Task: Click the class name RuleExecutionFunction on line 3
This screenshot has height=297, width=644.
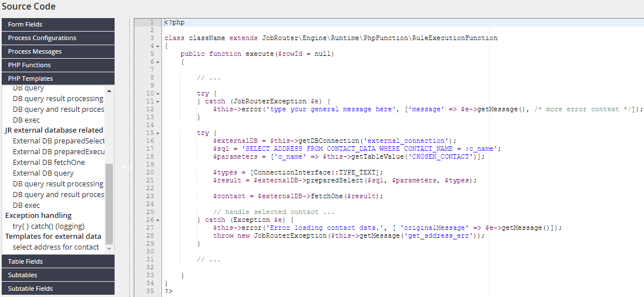Action: tap(455, 38)
